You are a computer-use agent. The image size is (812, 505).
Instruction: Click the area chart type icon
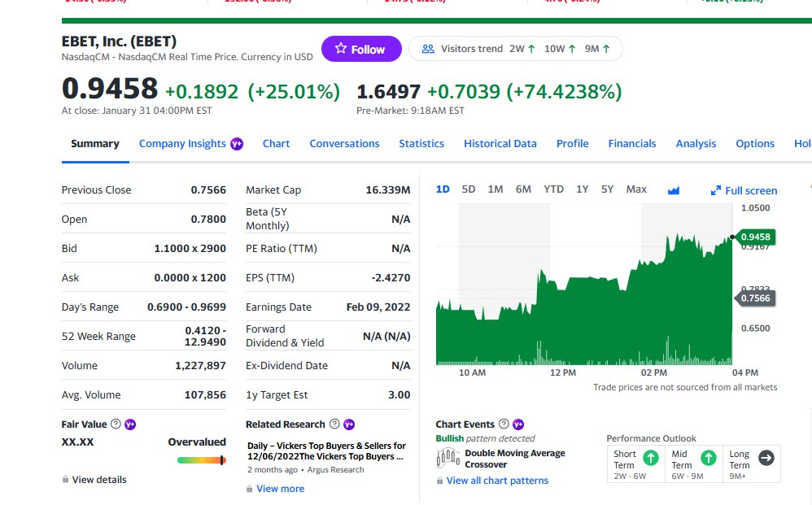click(x=673, y=191)
